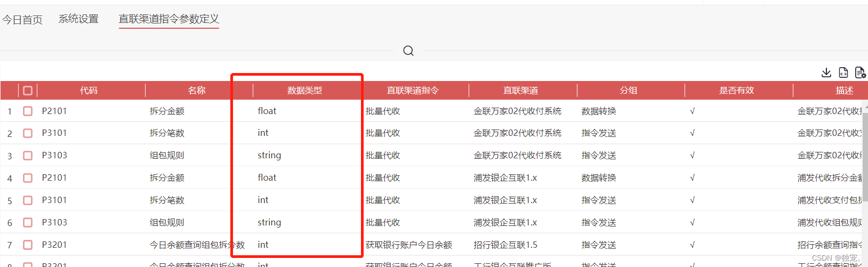
Task: Click the 是否有效 column header
Action: [x=736, y=91]
